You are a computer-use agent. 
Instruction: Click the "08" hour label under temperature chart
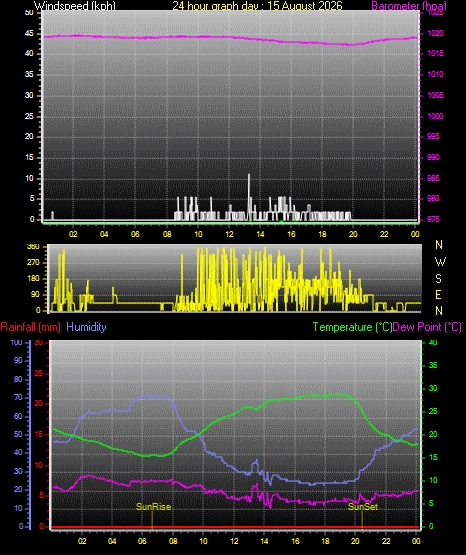(173, 541)
